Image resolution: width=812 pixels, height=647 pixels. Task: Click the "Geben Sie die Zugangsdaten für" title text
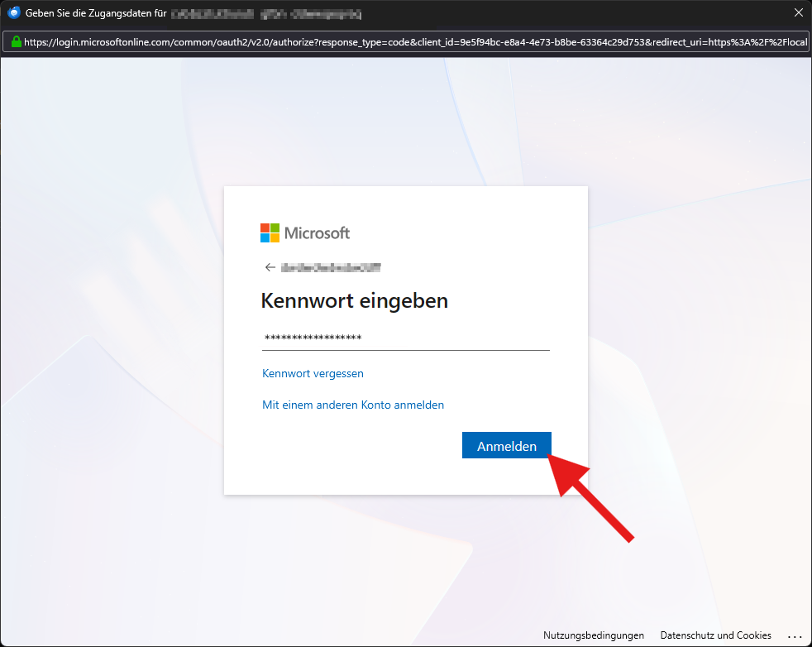coord(96,14)
